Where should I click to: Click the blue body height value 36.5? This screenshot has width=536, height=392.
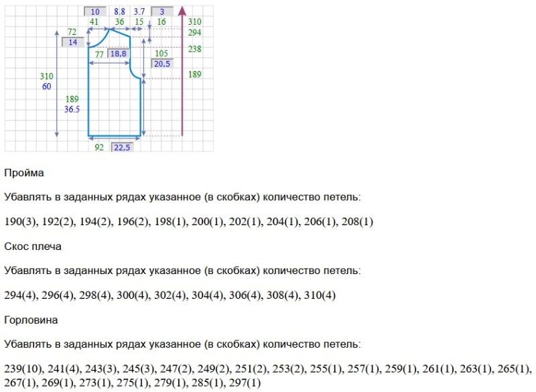72,110
